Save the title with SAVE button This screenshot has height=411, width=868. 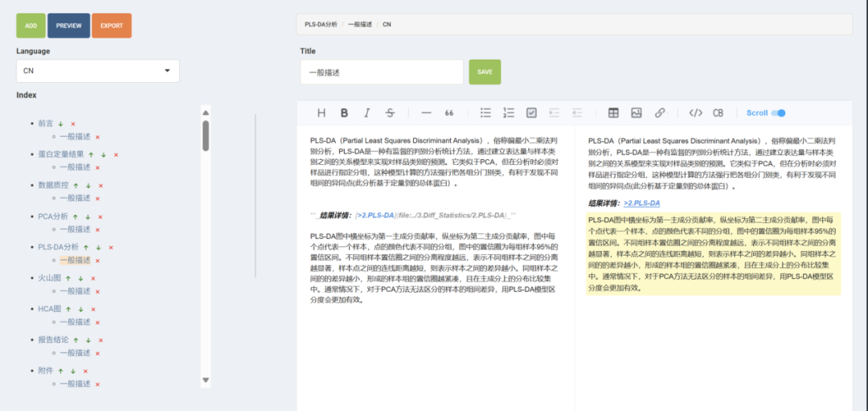[x=485, y=72]
